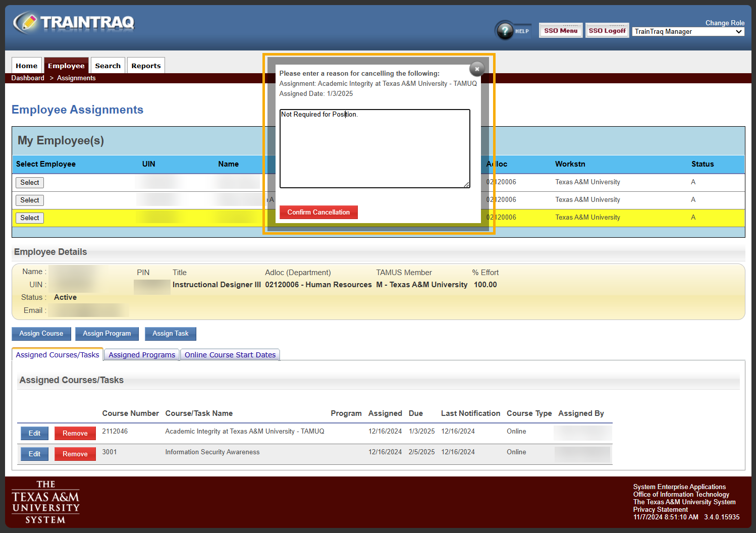The width and height of the screenshot is (756, 533).
Task: Switch to the Assigned Programs tab
Action: [x=141, y=354]
